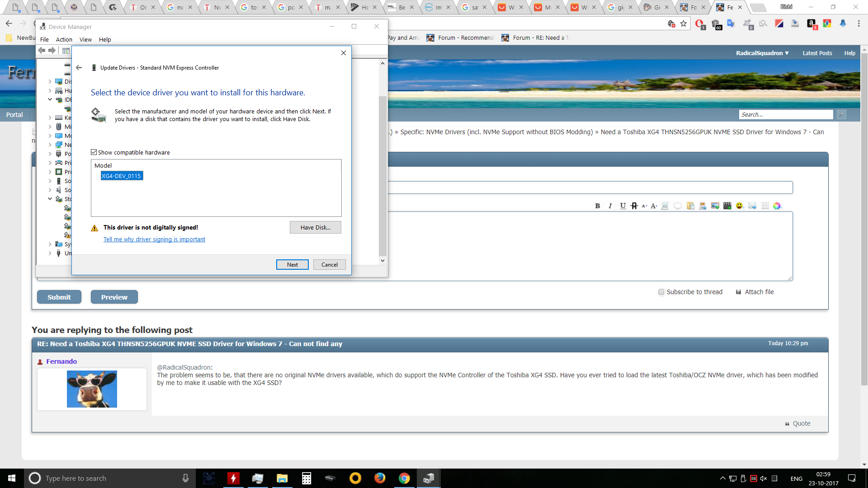The height and width of the screenshot is (488, 868).
Task: Open the View menu in Device Manager
Action: (85, 39)
